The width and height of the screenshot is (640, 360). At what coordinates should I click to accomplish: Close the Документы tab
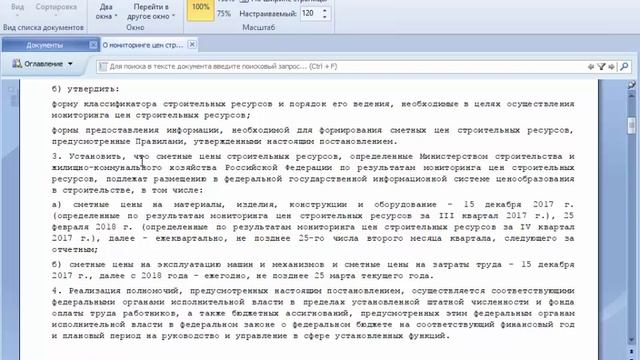93,44
